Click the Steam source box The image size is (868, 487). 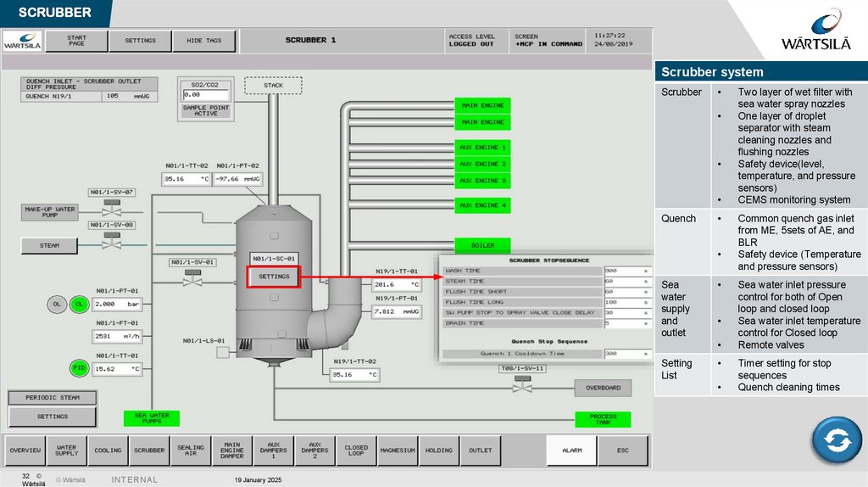click(49, 245)
